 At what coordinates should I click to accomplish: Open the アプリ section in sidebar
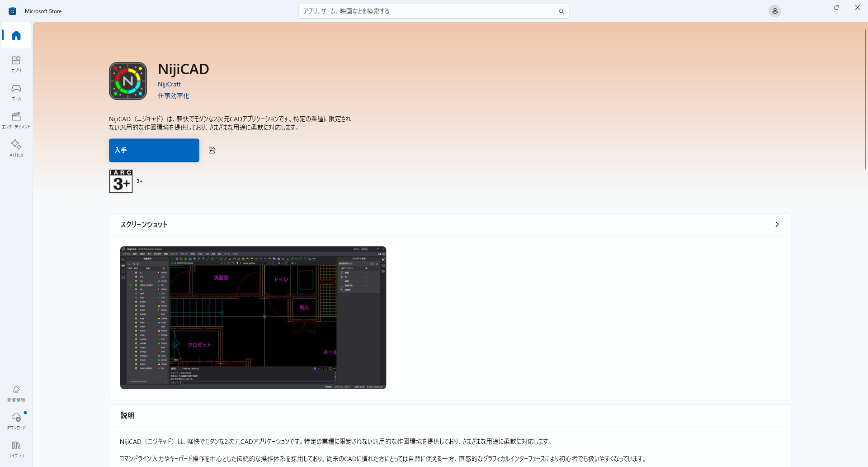point(16,64)
